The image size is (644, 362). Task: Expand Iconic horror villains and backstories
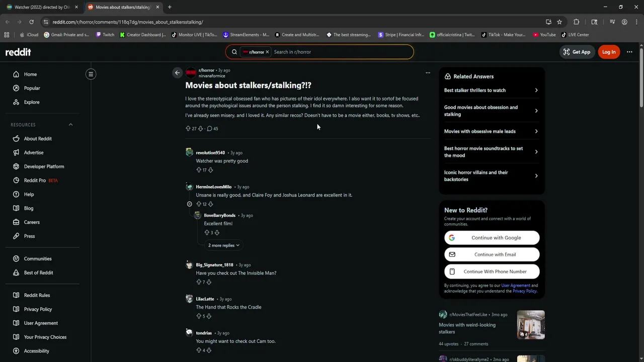(x=492, y=176)
